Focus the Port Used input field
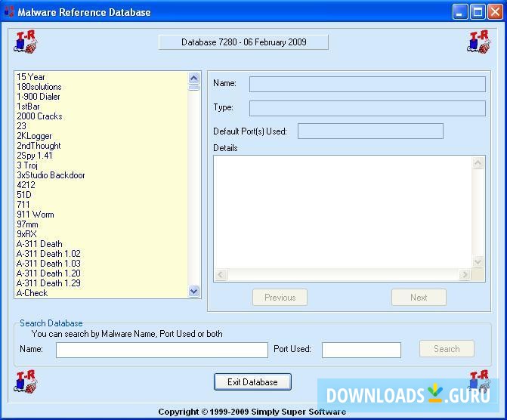This screenshot has height=420, width=507. (x=361, y=351)
